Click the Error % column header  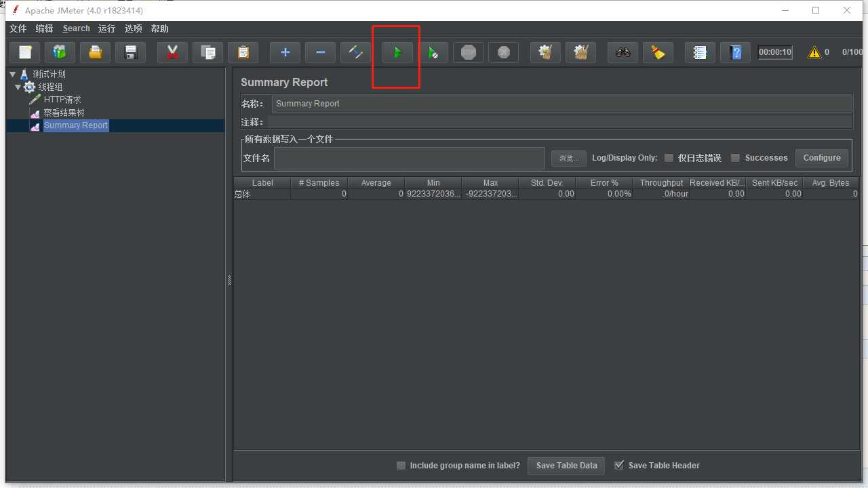(x=604, y=183)
